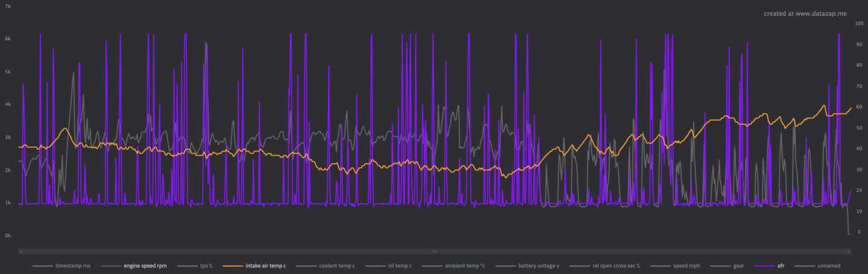The width and height of the screenshot is (868, 274).
Task: Toggle the unnamed legend series
Action: point(817,266)
